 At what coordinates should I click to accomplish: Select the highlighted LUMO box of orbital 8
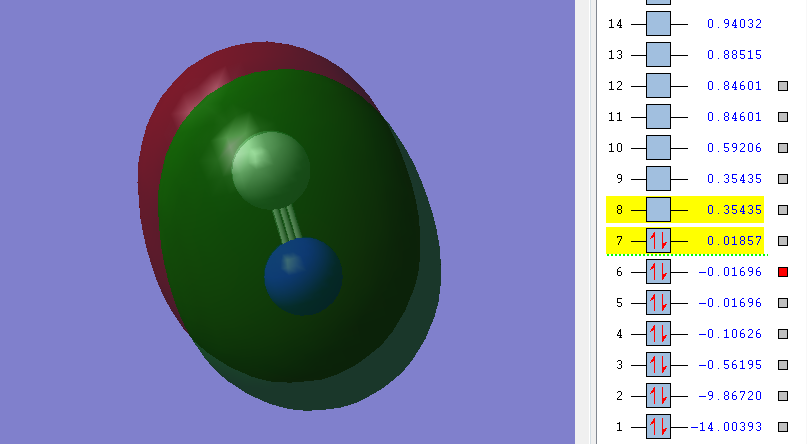click(658, 209)
